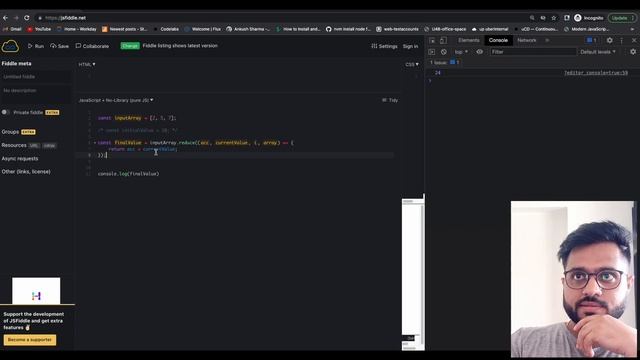Open the web-testaccounts bookmark

398,29
